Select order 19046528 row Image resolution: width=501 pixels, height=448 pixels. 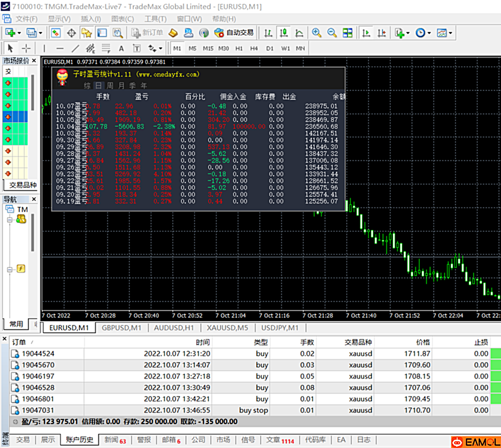point(38,388)
